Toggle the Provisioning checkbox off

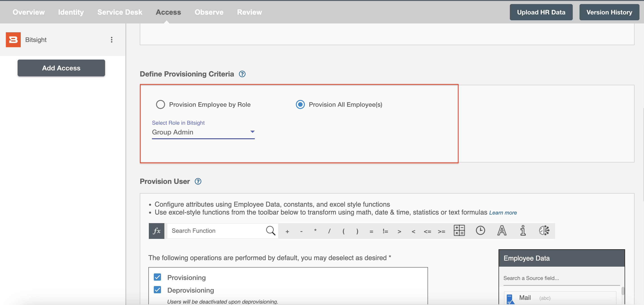pyautogui.click(x=158, y=277)
